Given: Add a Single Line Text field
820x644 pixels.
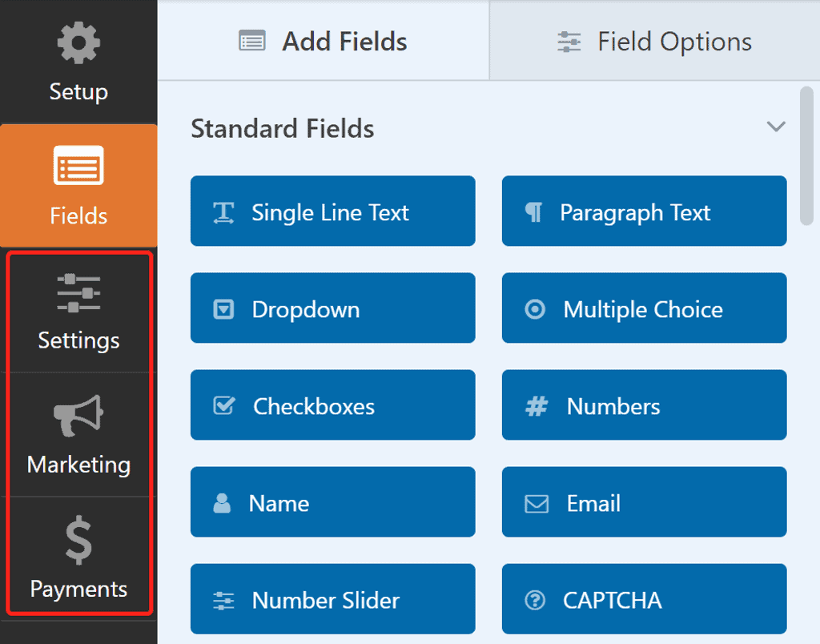Looking at the screenshot, I should pos(332,212).
